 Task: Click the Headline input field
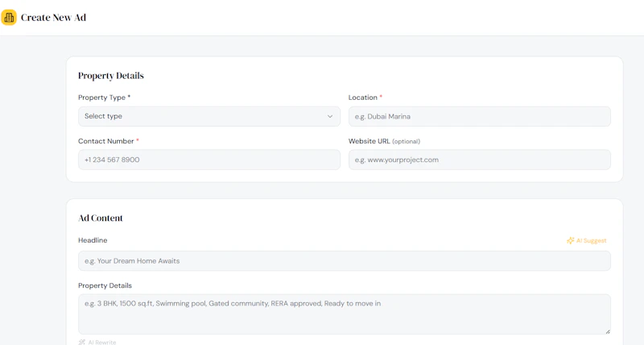point(345,260)
